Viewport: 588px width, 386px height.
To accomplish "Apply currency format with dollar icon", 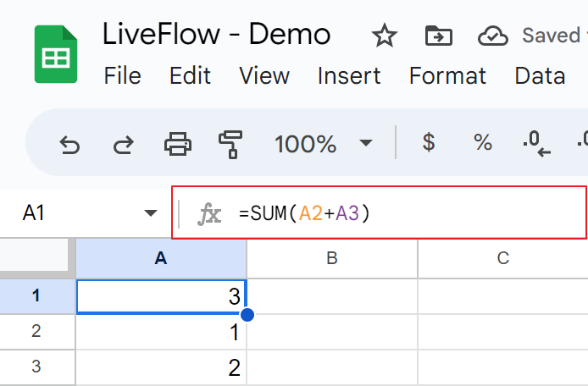I will (x=429, y=142).
